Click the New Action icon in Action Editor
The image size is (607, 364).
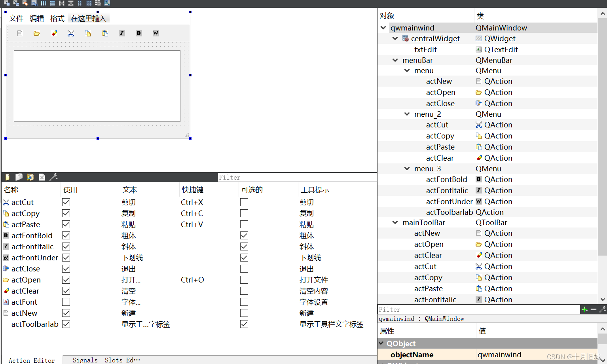pyautogui.click(x=7, y=177)
